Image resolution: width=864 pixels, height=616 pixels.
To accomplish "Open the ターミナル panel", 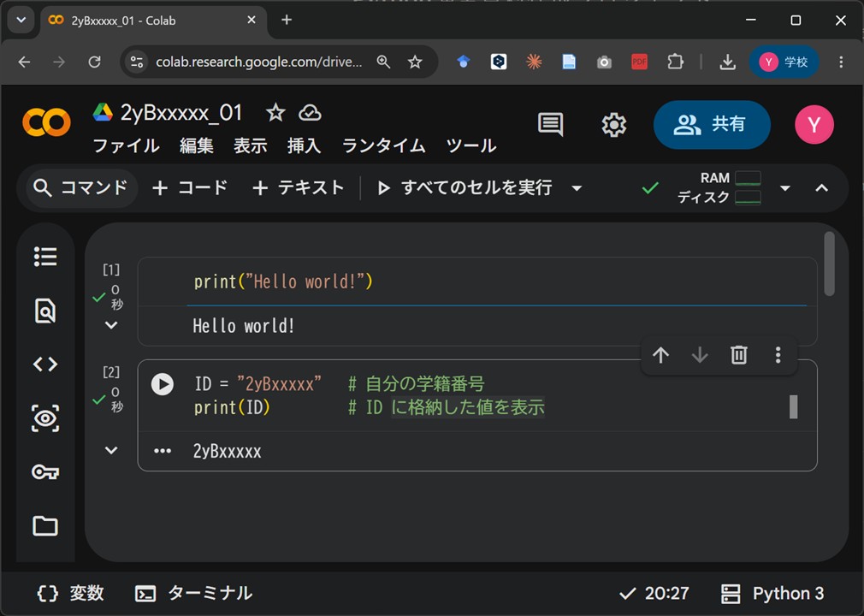I will (194, 594).
